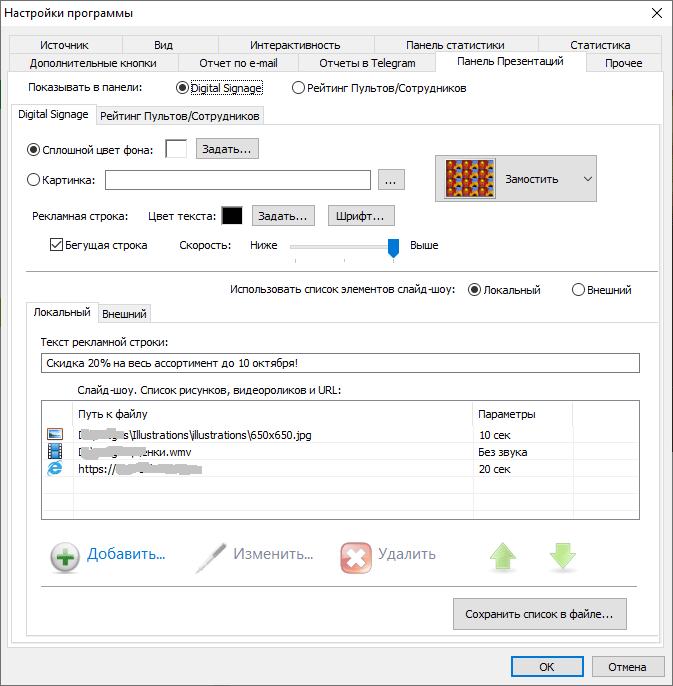Click Сохранить список в файле button
Screen dimensions: 673x686
tap(545, 614)
